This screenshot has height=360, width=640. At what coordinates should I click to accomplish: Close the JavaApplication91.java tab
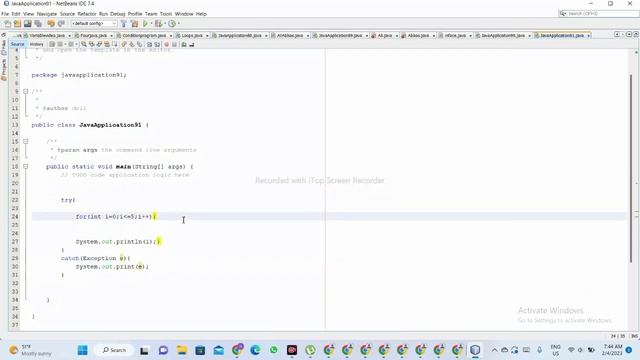pos(588,36)
